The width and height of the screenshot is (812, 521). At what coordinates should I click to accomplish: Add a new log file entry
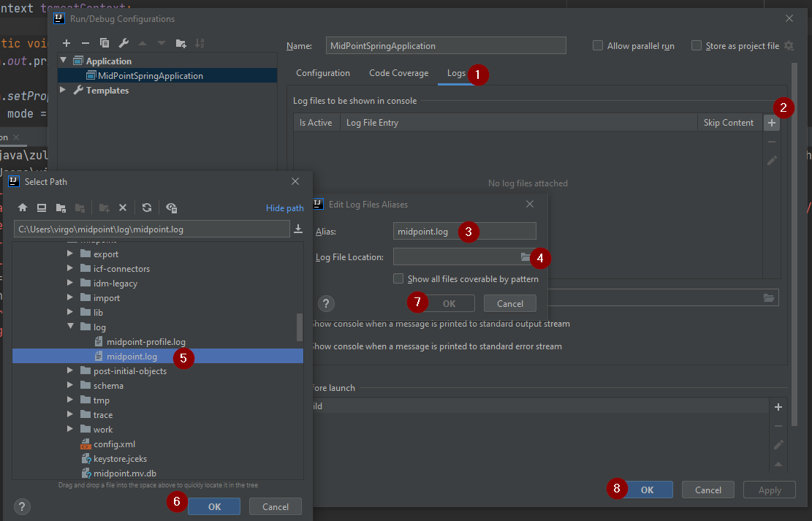(x=771, y=122)
